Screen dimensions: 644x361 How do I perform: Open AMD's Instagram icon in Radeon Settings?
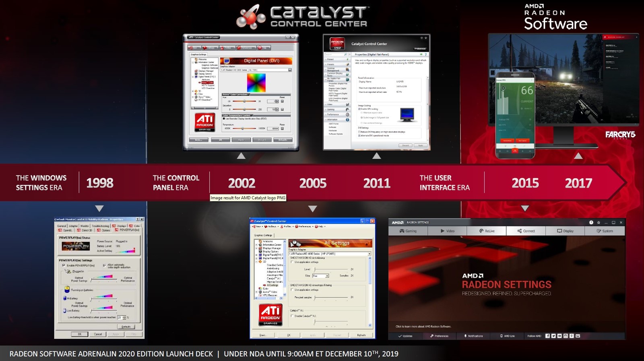tap(566, 336)
